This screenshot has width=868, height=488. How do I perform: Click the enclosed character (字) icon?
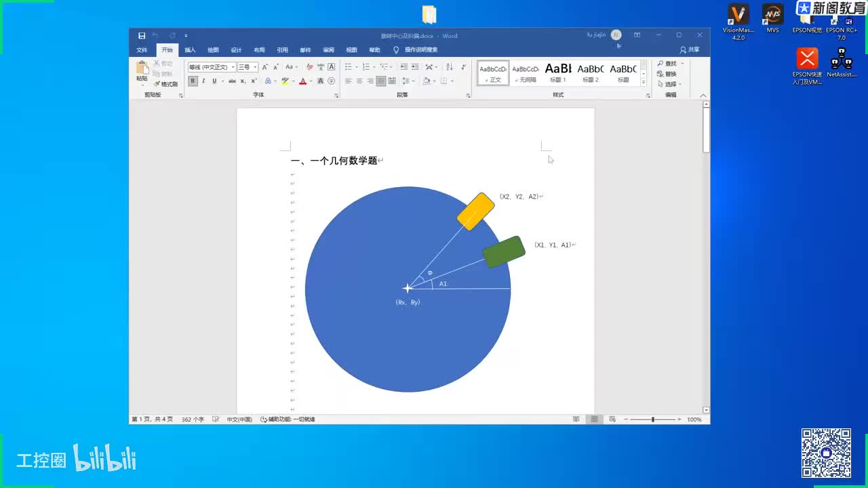point(332,81)
